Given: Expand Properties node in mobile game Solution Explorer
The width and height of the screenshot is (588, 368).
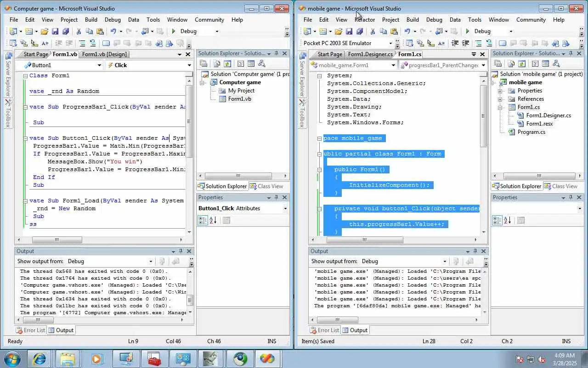Looking at the screenshot, I should click(500, 91).
